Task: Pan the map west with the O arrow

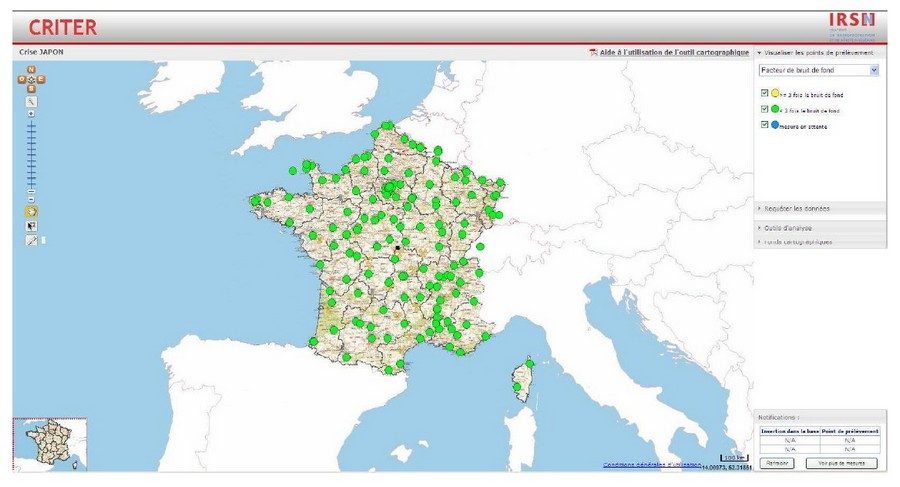Action: click(23, 79)
